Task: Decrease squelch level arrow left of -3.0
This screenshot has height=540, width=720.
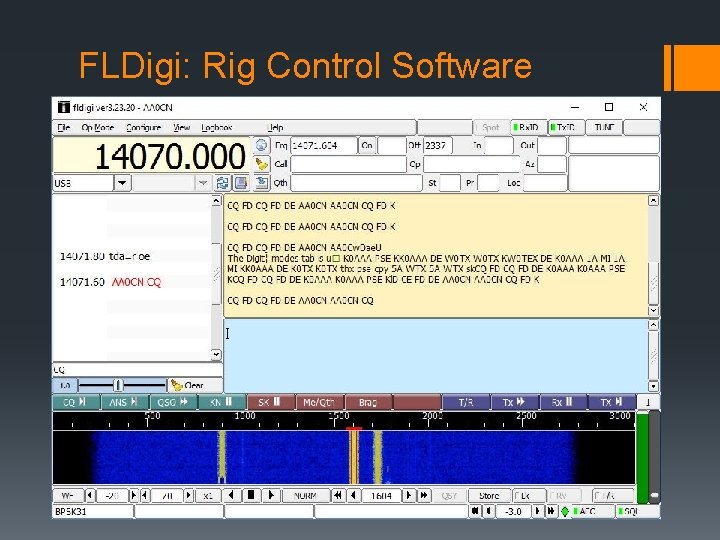Action: coord(489,511)
